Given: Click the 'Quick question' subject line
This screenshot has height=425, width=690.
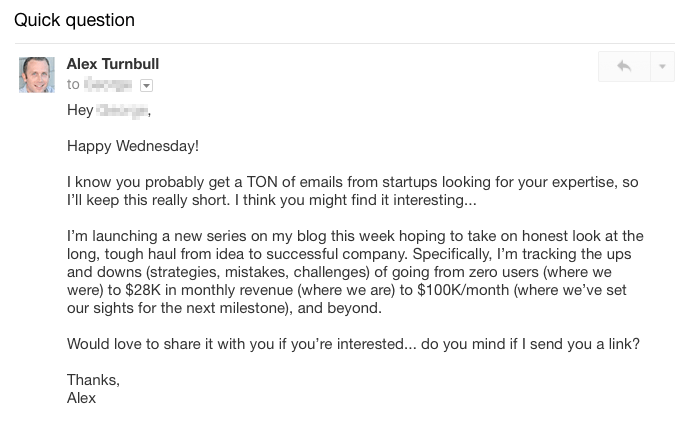Looking at the screenshot, I should pyautogui.click(x=74, y=20).
